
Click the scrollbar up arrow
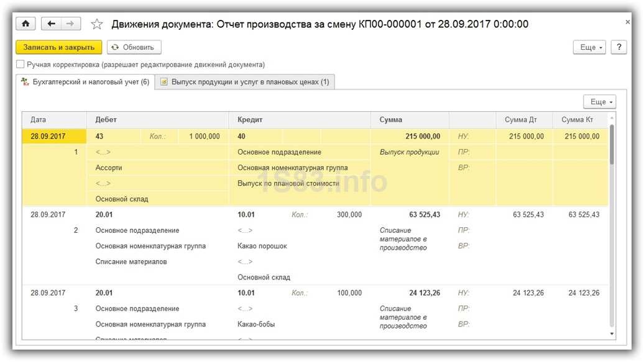(612, 117)
